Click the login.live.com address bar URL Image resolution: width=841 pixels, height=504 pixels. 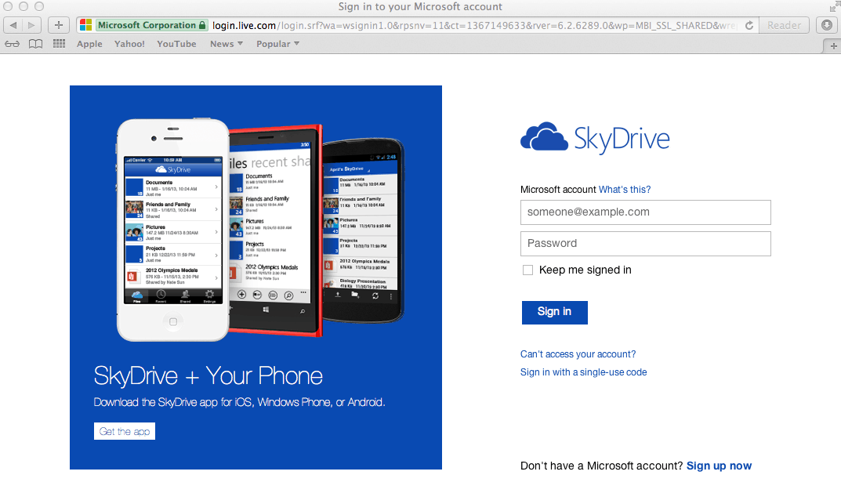(474, 25)
